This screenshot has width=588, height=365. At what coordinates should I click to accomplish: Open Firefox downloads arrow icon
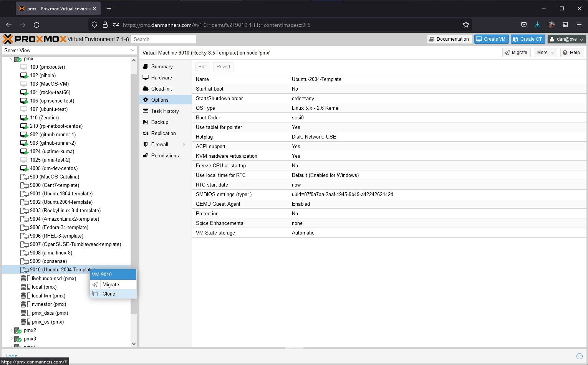point(537,25)
